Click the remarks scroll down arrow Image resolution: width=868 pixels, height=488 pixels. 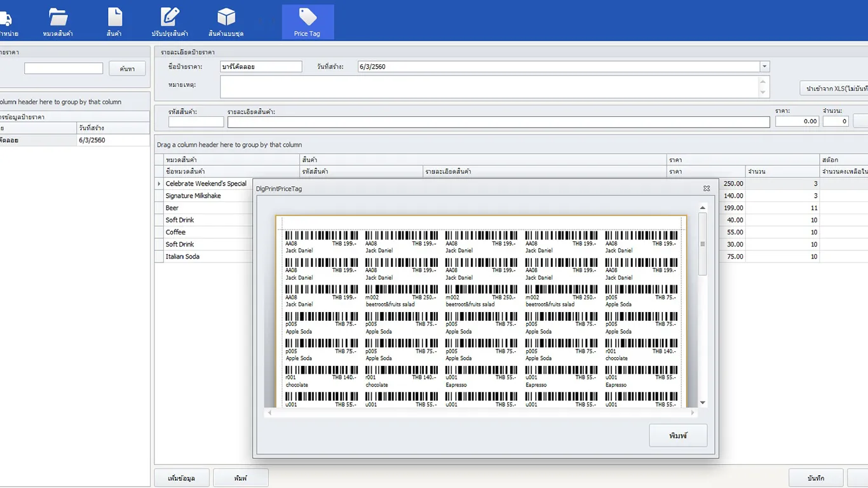click(763, 93)
